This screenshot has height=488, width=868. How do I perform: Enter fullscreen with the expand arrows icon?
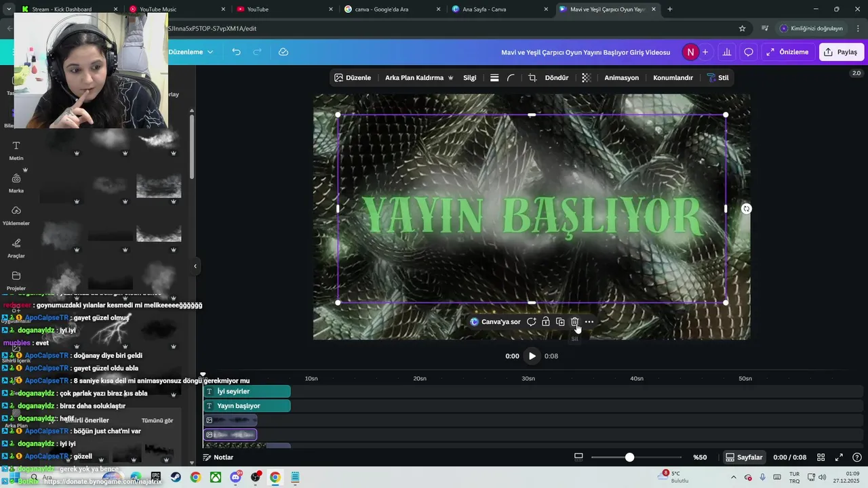coord(839,457)
